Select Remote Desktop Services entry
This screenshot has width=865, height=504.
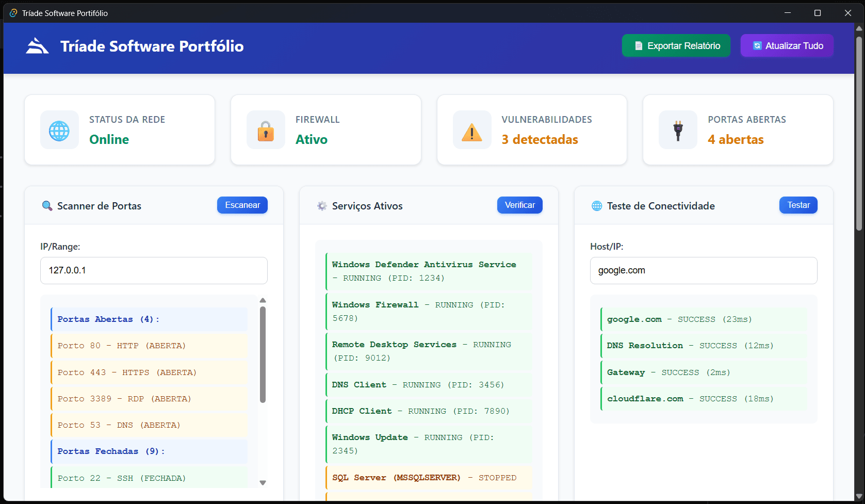tap(429, 351)
